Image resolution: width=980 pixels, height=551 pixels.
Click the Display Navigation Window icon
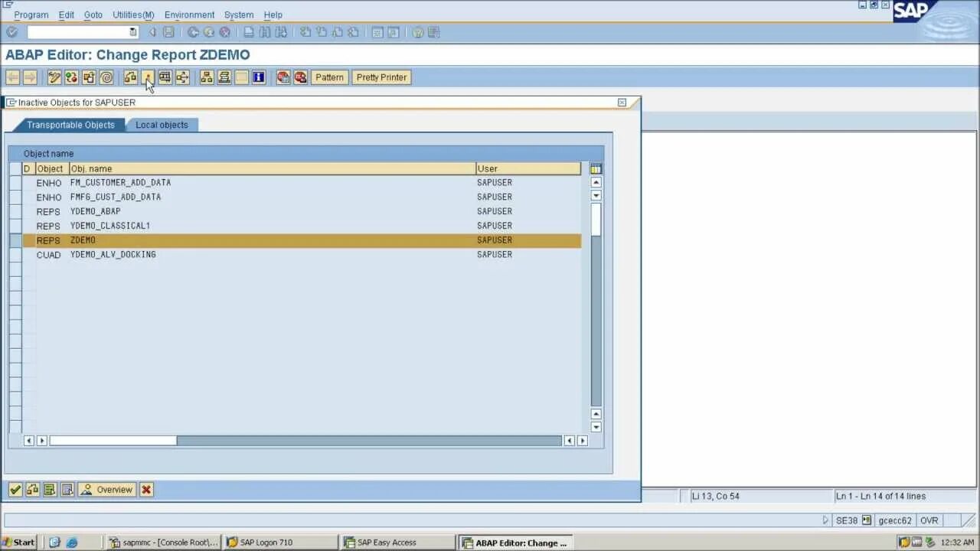pos(224,77)
